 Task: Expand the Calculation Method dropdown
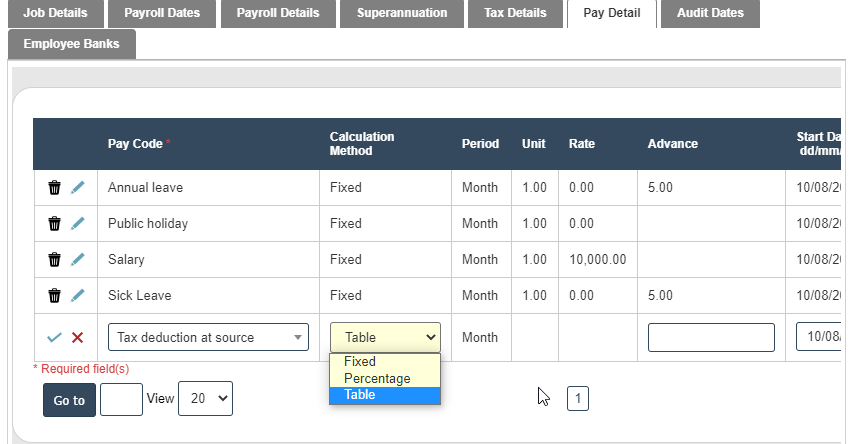(385, 338)
